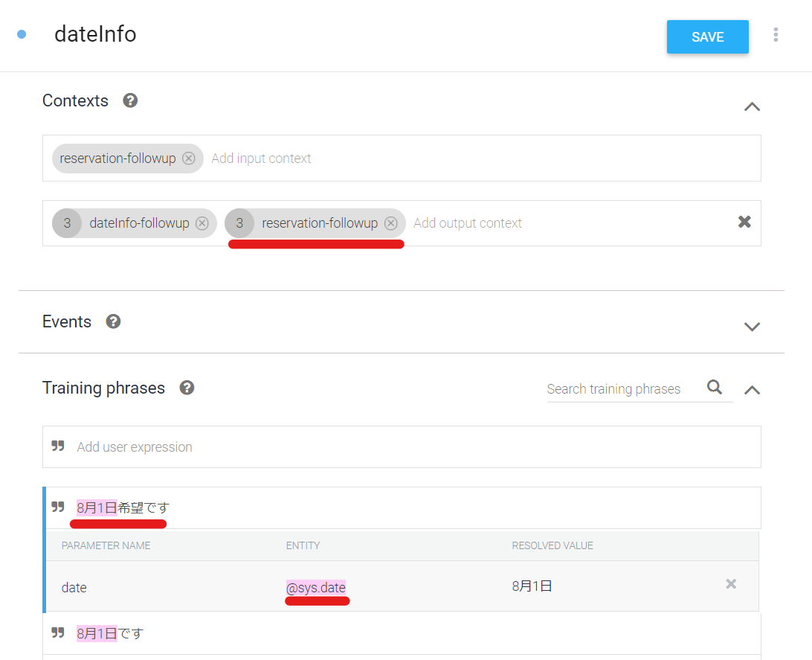Open the three-dot more options menu
This screenshot has width=812, height=660.
coord(776,35)
